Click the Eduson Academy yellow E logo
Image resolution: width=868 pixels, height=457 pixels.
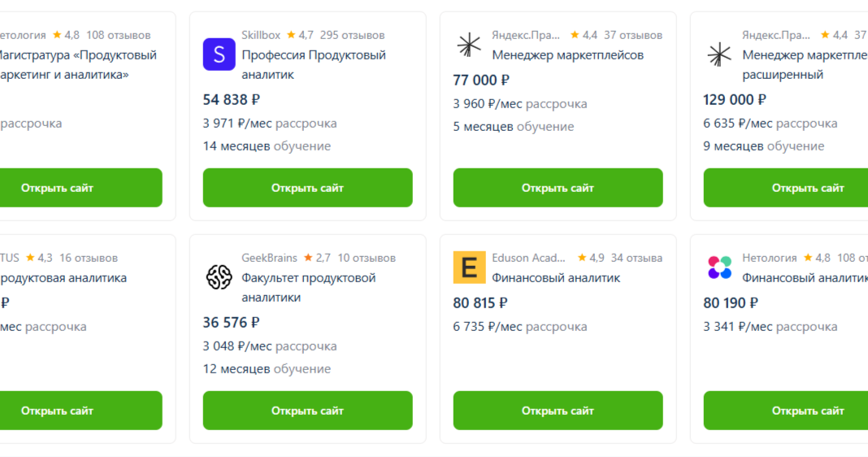pos(470,268)
